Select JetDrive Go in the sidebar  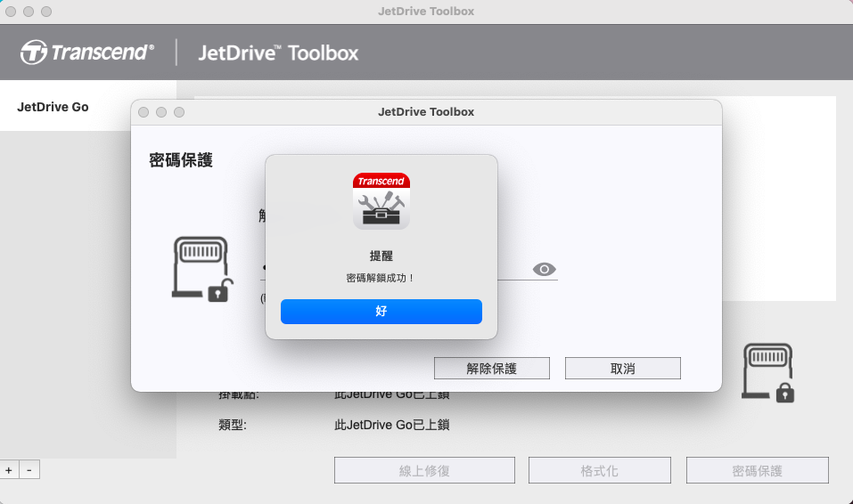point(53,107)
